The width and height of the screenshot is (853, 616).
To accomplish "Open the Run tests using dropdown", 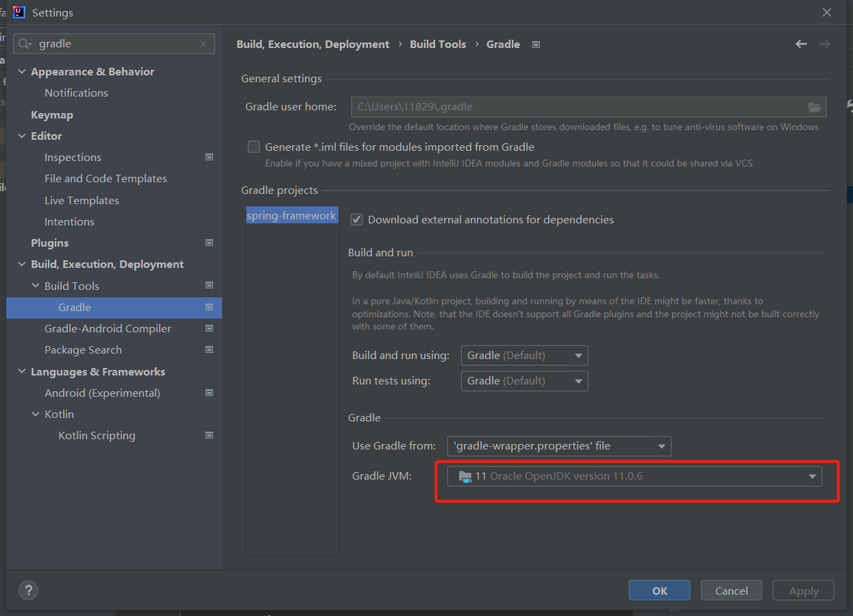I will click(x=524, y=381).
